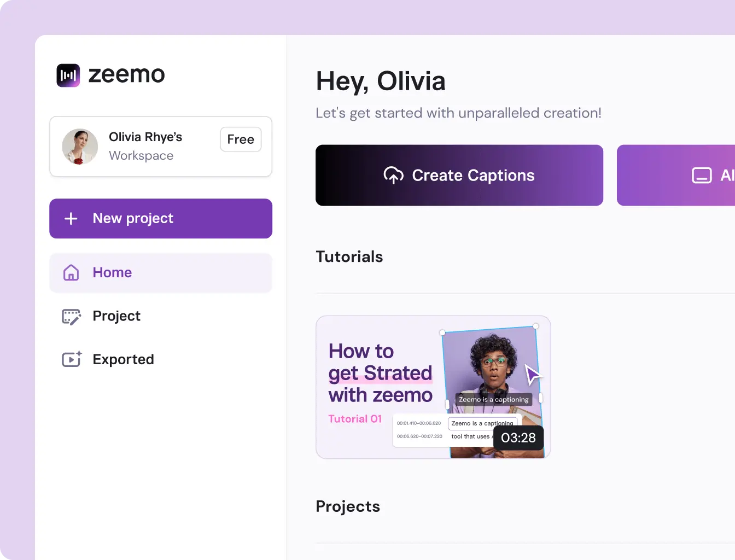Click the plus icon beside New project
This screenshot has height=560, width=735.
(x=71, y=219)
